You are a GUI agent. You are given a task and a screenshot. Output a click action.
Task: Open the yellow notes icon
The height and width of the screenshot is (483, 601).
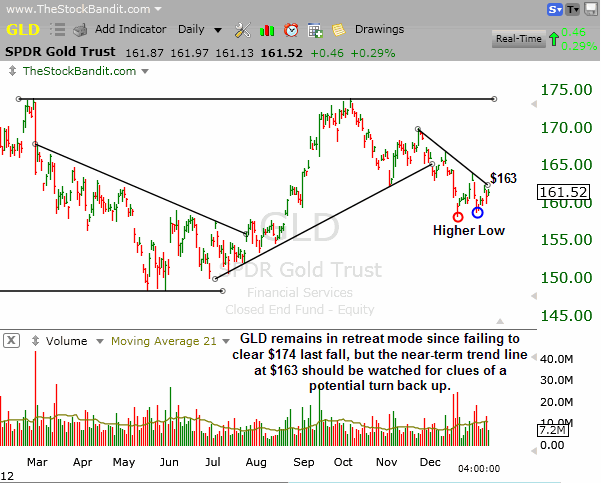click(x=338, y=30)
